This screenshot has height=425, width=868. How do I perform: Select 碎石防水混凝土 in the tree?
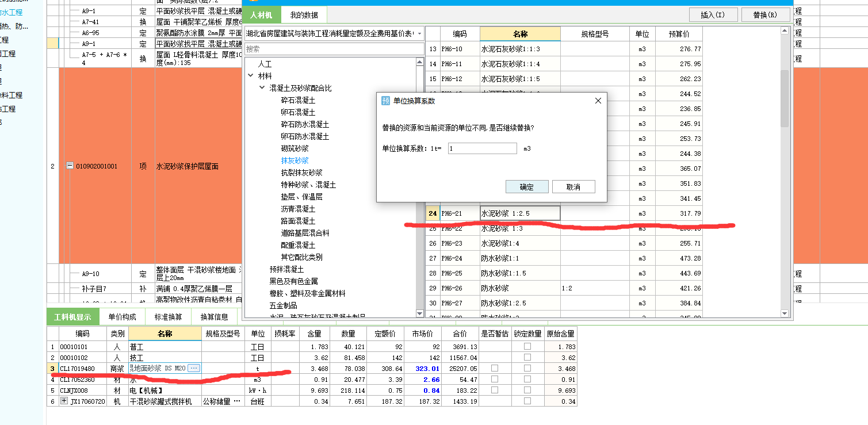point(305,124)
